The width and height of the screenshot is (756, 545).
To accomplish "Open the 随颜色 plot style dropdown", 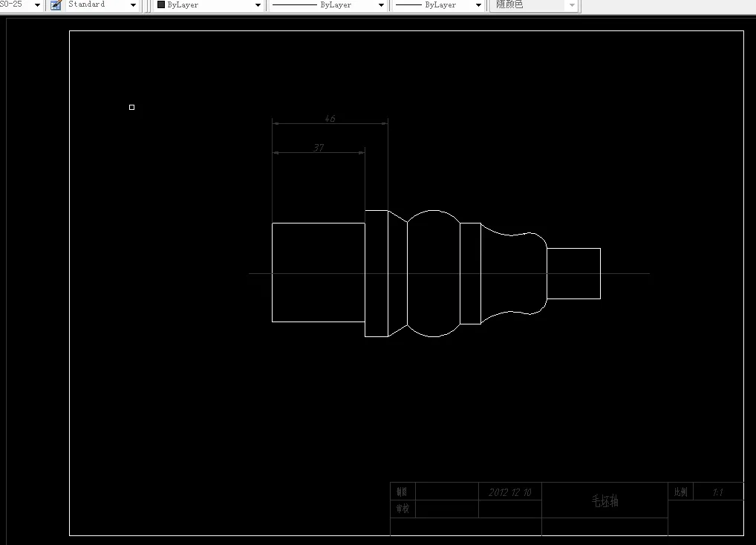I will pos(572,4).
